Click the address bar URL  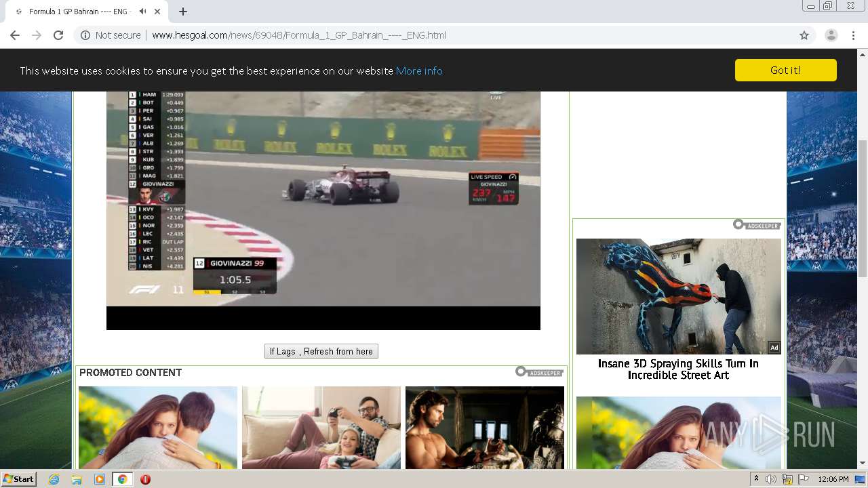coord(299,35)
